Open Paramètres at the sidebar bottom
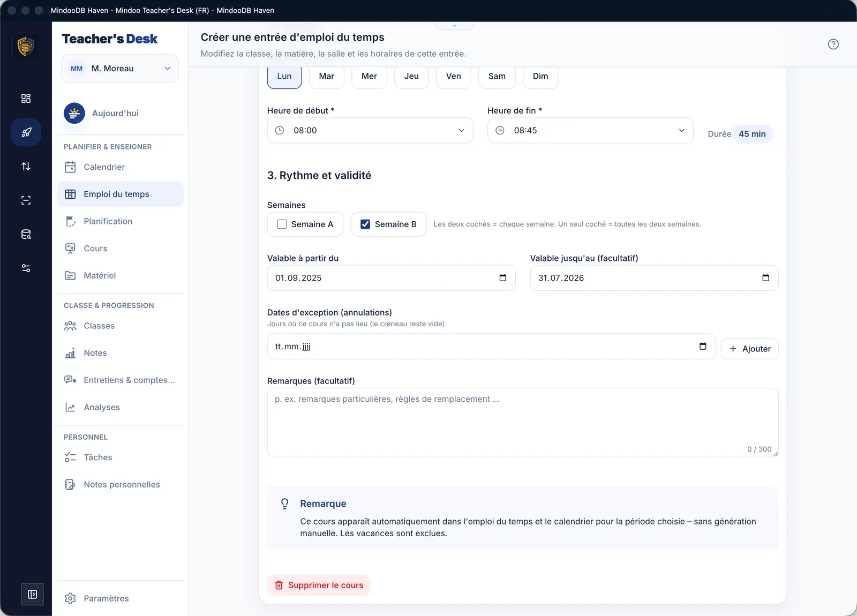 click(x=120, y=598)
